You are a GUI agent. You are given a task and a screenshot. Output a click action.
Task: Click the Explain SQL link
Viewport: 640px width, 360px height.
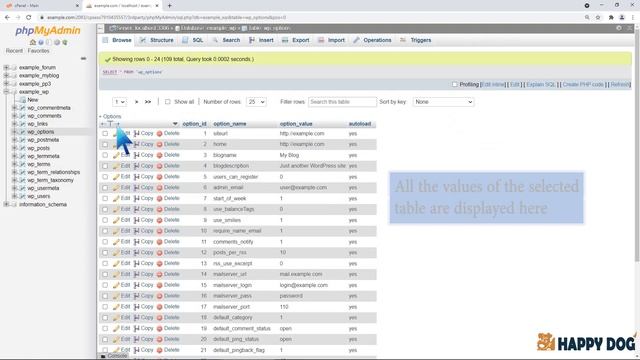pyautogui.click(x=541, y=84)
